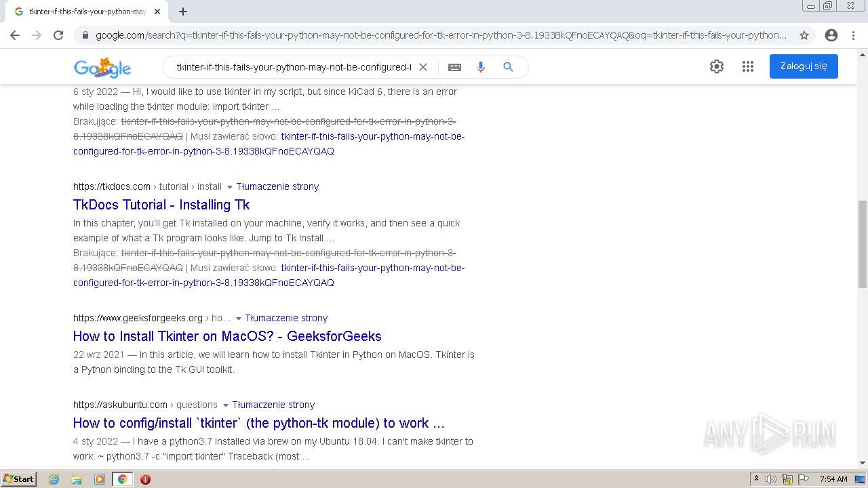
Task: Clear the search query with the X
Action: (423, 67)
